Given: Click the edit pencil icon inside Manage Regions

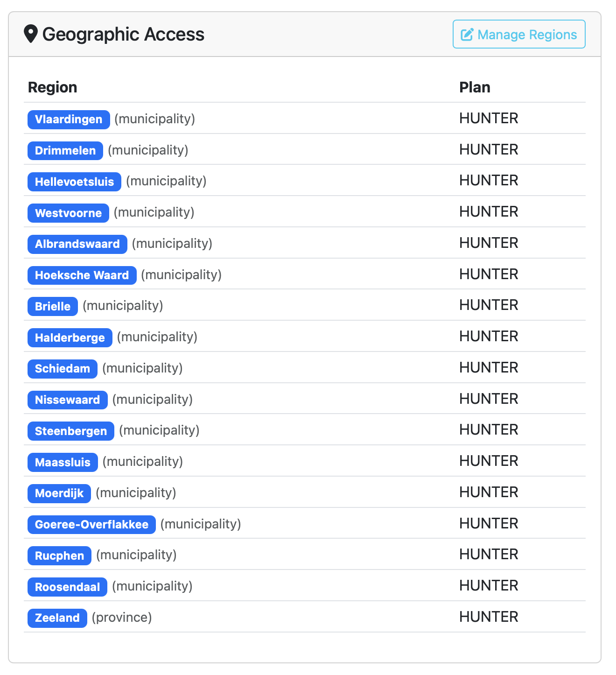Looking at the screenshot, I should point(467,34).
